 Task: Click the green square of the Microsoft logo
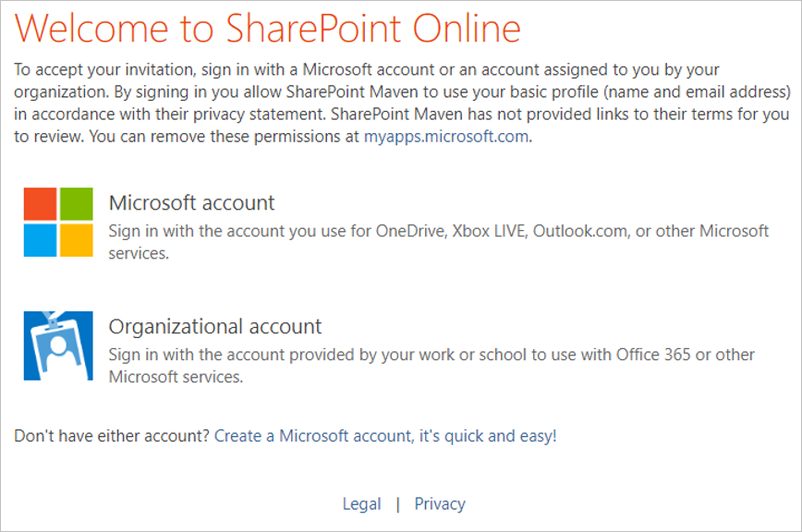[x=77, y=204]
